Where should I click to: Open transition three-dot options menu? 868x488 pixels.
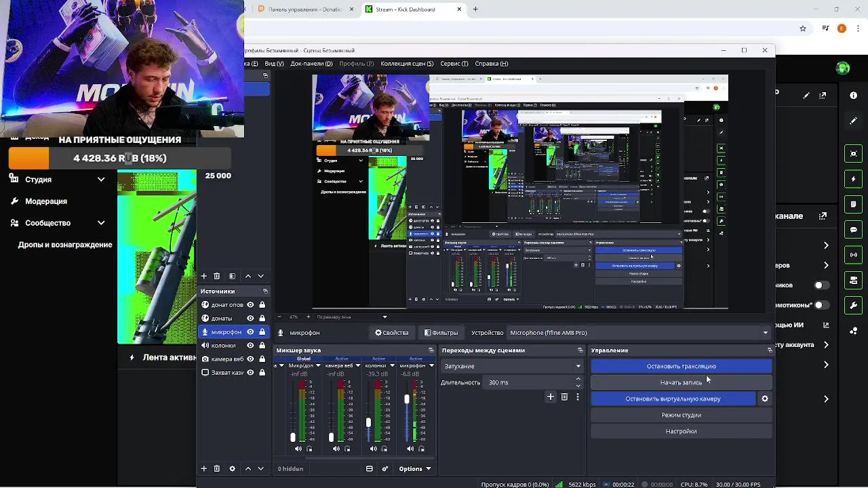578,397
